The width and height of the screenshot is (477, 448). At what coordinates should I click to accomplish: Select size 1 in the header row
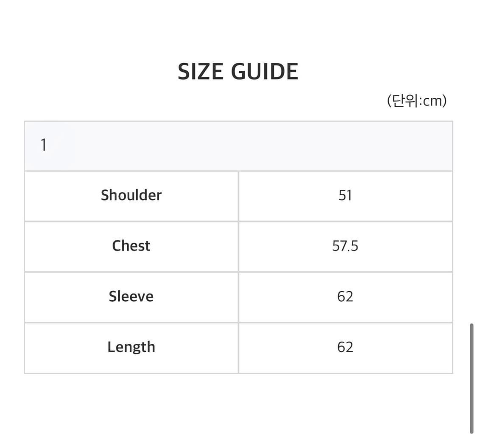point(43,145)
